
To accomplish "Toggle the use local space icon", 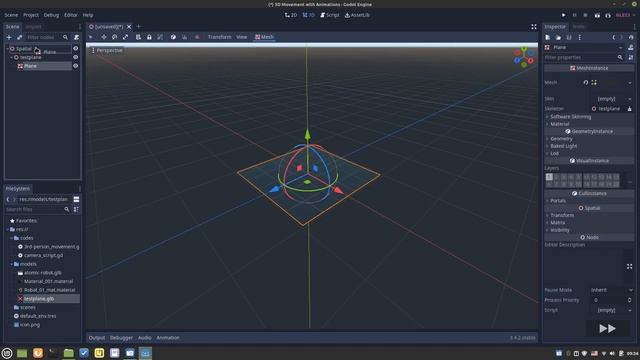I will pos(173,37).
